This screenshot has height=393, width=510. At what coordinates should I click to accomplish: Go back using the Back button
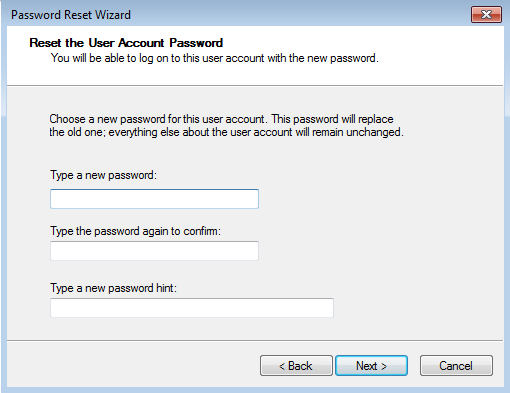coord(296,366)
